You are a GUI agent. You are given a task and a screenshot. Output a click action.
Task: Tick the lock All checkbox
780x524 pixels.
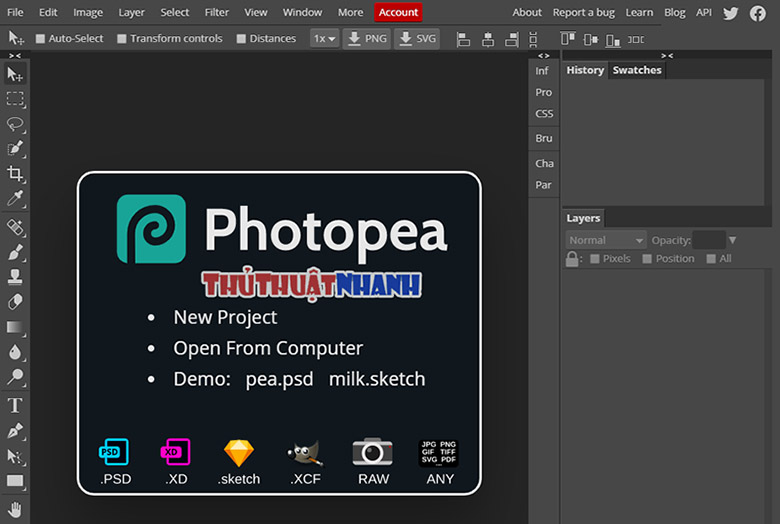click(x=711, y=259)
